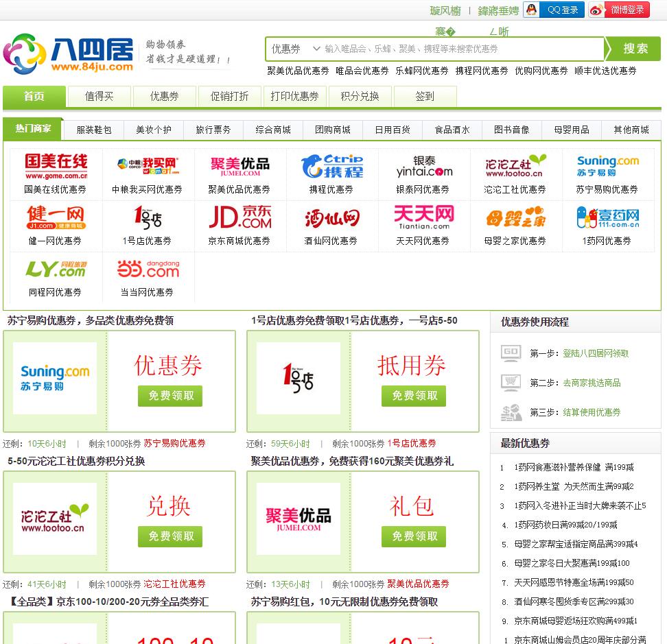Open the 优惠券 navigation tab

coord(164,97)
